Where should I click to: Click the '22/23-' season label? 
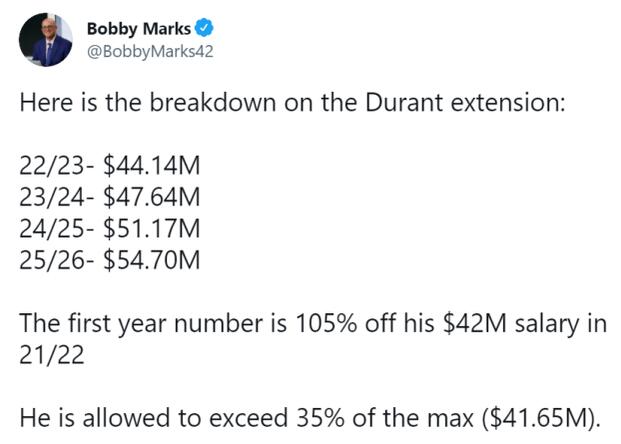[57, 166]
